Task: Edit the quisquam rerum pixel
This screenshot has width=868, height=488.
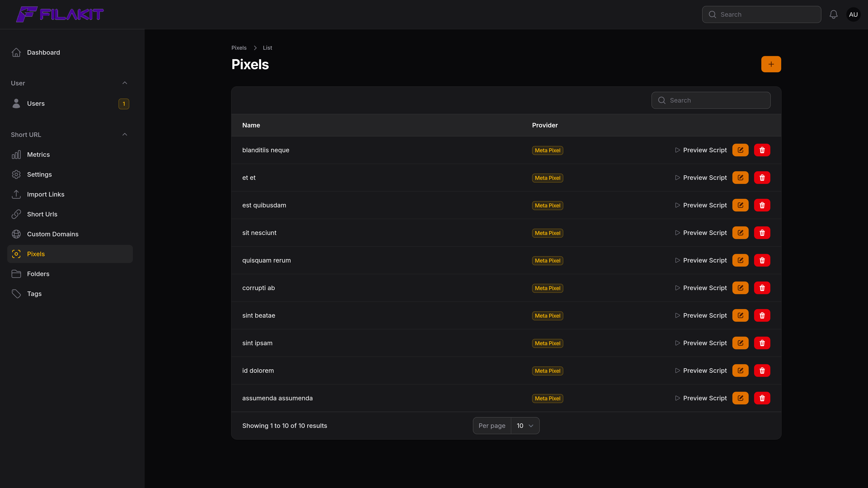Action: tap(740, 260)
